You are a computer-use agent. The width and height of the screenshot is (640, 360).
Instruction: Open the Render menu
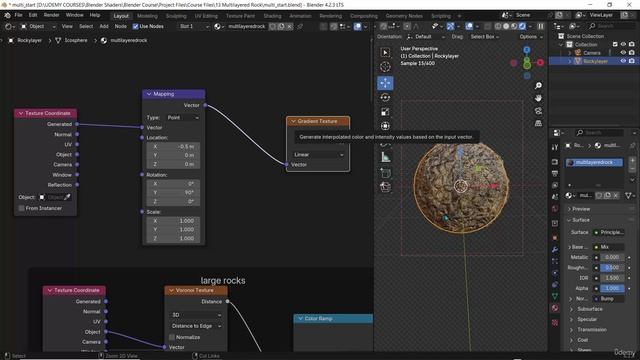pos(51,16)
